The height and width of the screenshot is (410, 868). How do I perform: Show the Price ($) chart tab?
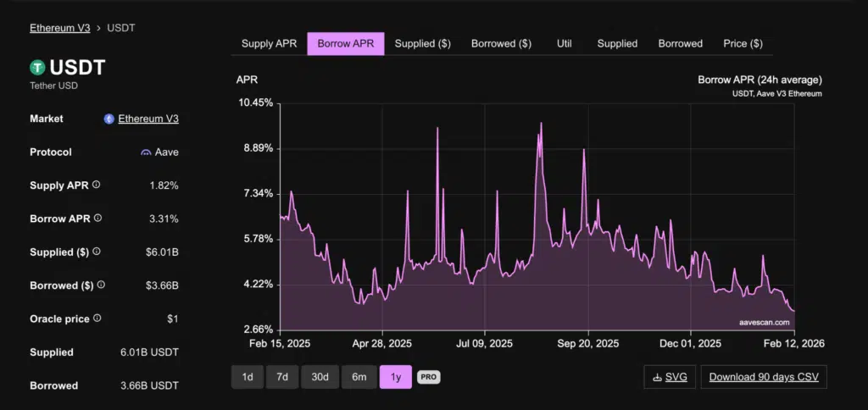(743, 43)
